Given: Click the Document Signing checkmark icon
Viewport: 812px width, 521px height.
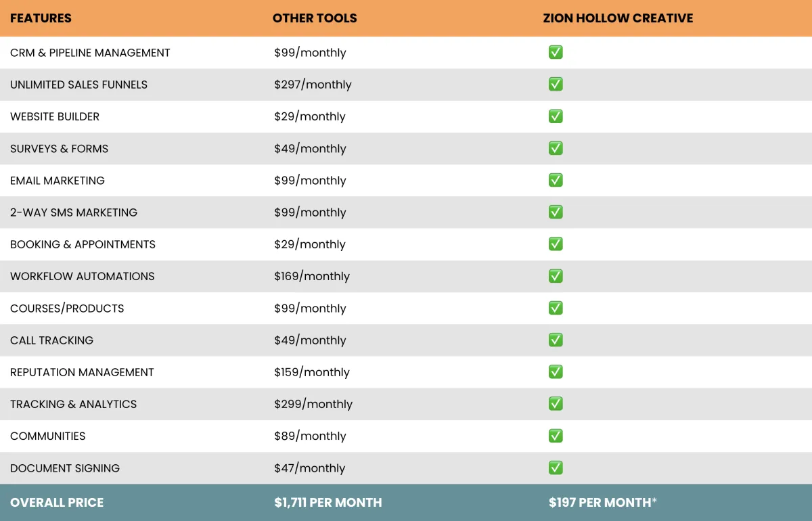Looking at the screenshot, I should (556, 468).
